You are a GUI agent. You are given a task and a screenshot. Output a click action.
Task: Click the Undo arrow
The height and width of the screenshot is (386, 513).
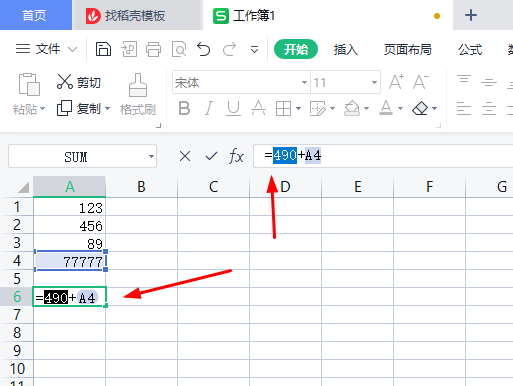pyautogui.click(x=204, y=49)
